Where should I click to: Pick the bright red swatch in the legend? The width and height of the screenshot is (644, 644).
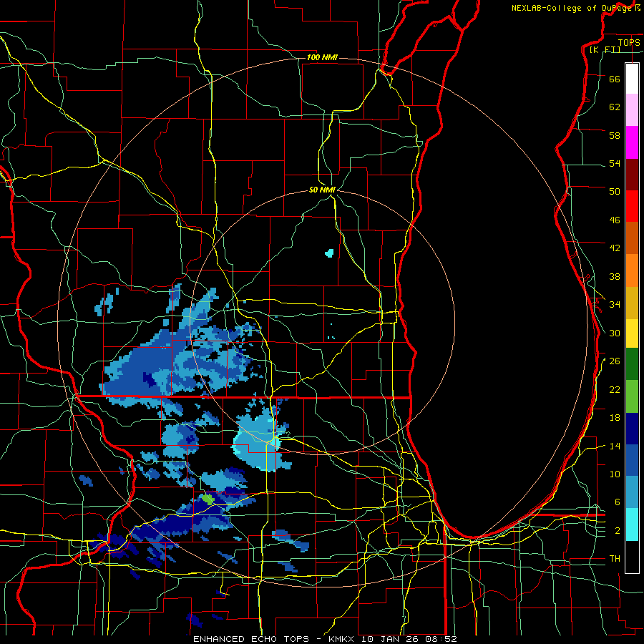[632, 206]
